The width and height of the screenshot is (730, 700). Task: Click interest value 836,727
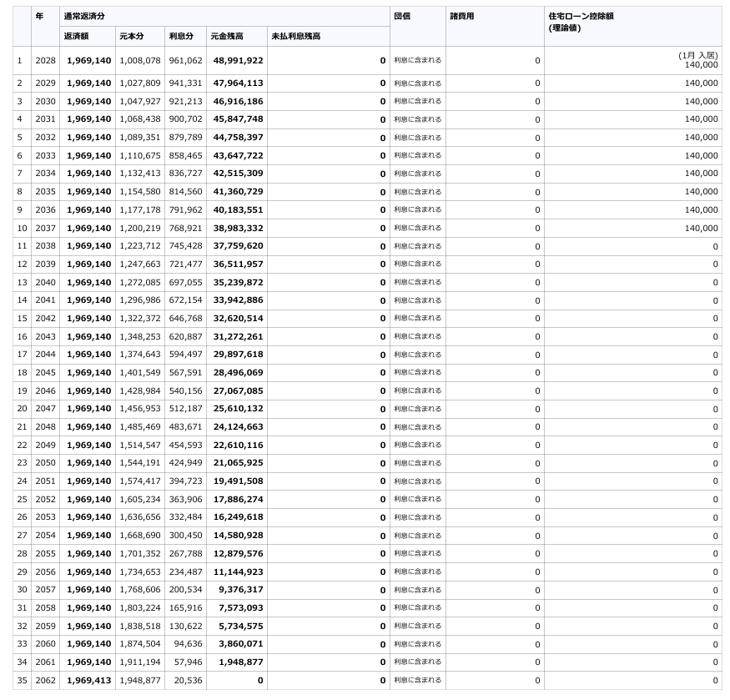186,174
